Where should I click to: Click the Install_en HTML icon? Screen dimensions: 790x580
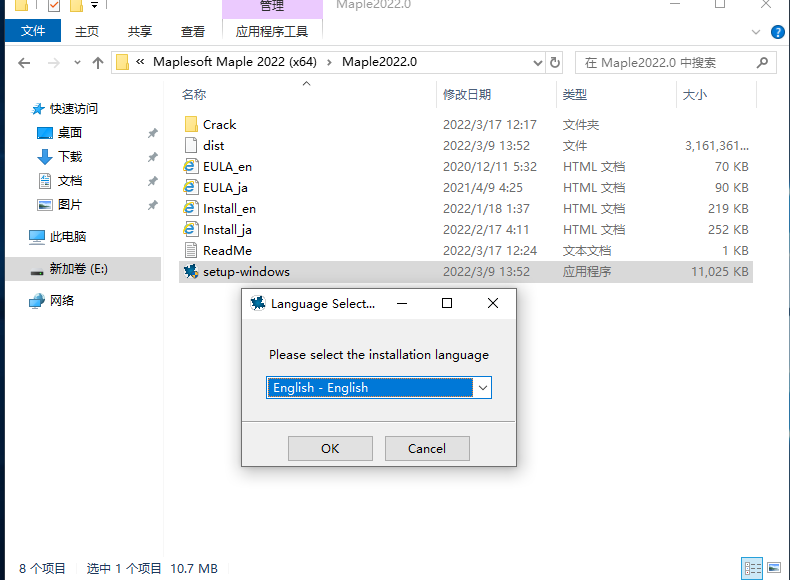pyautogui.click(x=190, y=209)
